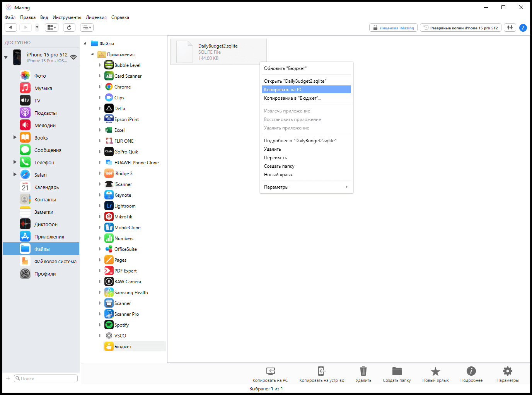This screenshot has height=395, width=532.
Task: Select Приложения App Store sidebar item
Action: (x=49, y=237)
